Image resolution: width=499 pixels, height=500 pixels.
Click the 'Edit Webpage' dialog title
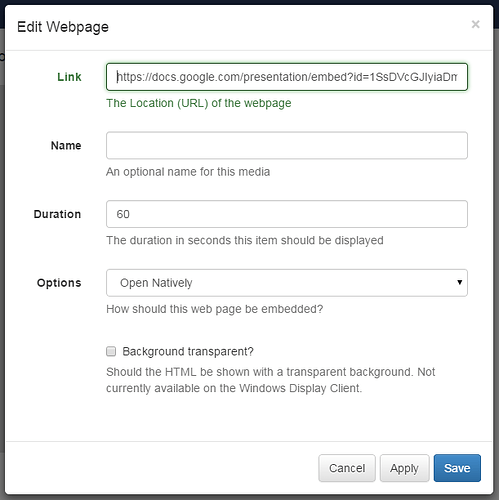click(63, 27)
